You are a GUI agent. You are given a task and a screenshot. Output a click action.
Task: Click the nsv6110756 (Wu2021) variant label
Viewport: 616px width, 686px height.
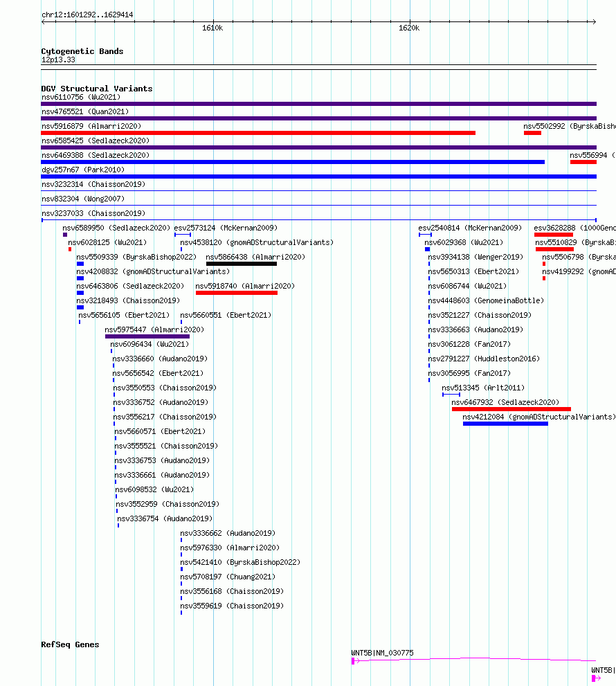(81, 97)
